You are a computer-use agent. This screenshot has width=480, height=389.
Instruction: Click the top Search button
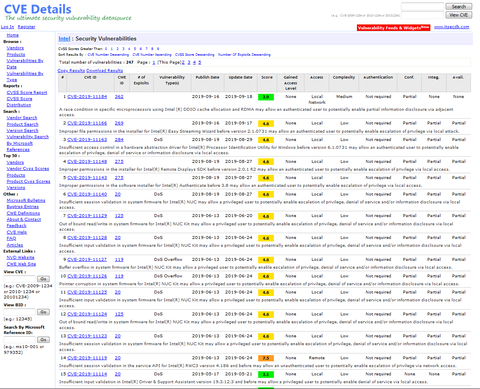pyautogui.click(x=459, y=7)
